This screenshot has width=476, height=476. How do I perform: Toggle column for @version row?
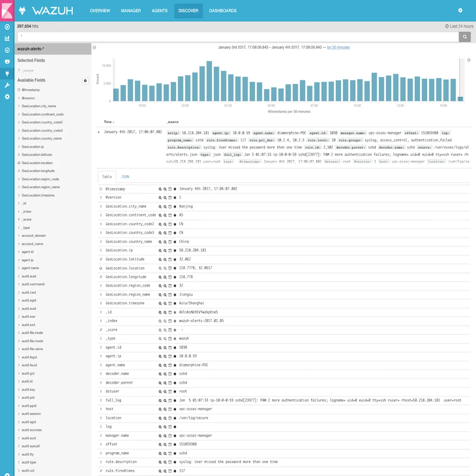(170, 198)
